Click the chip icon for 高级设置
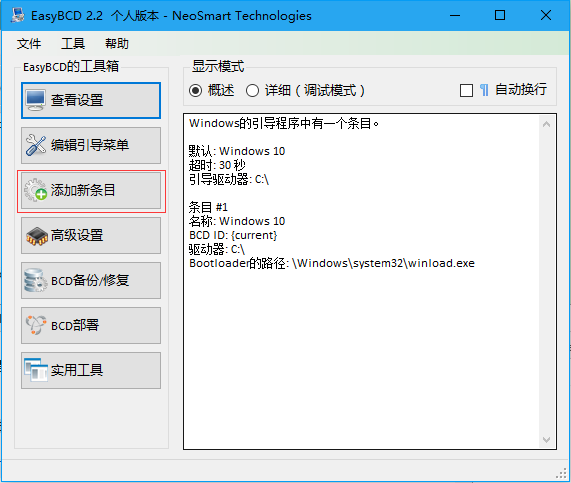Image resolution: width=571 pixels, height=483 pixels. [x=36, y=236]
